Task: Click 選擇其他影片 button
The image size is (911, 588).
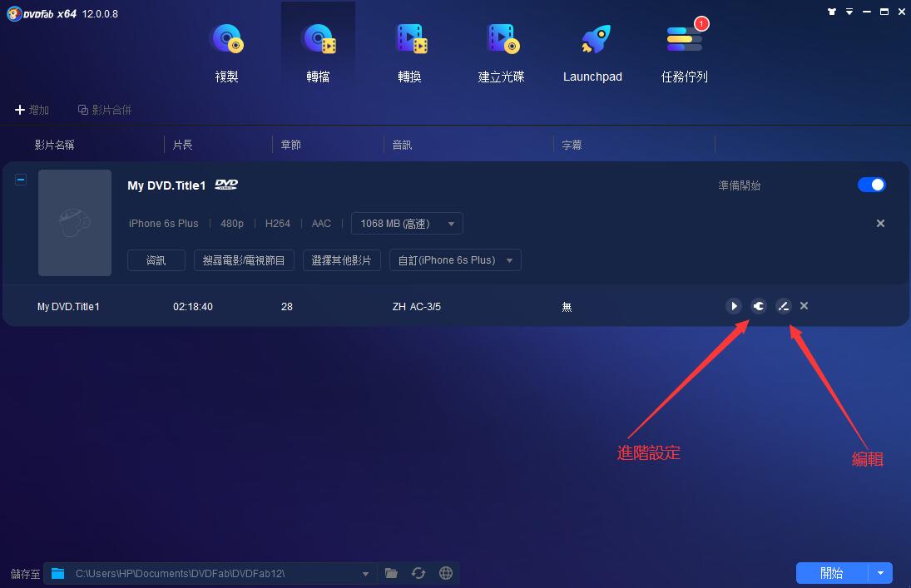Action: click(x=342, y=260)
